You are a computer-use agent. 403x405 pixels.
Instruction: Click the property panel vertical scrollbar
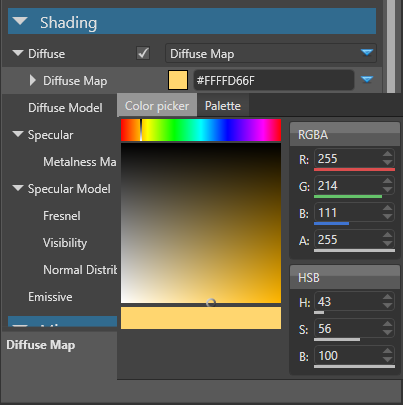point(391,47)
